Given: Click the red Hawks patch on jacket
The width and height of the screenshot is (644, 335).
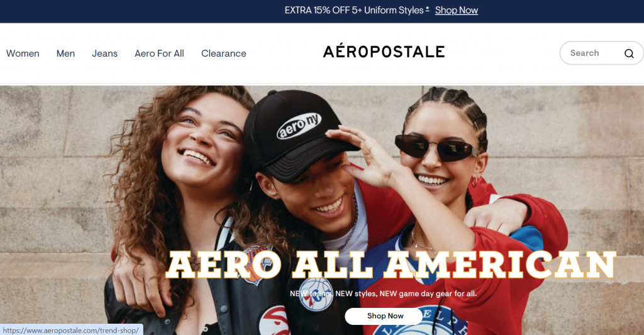Looking at the screenshot, I should coord(274,320).
